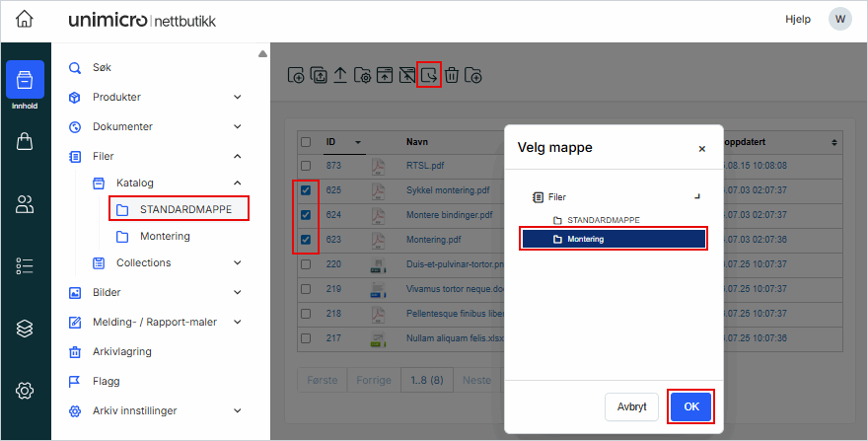Click the move files toolbar icon
The width and height of the screenshot is (868, 441).
[428, 75]
